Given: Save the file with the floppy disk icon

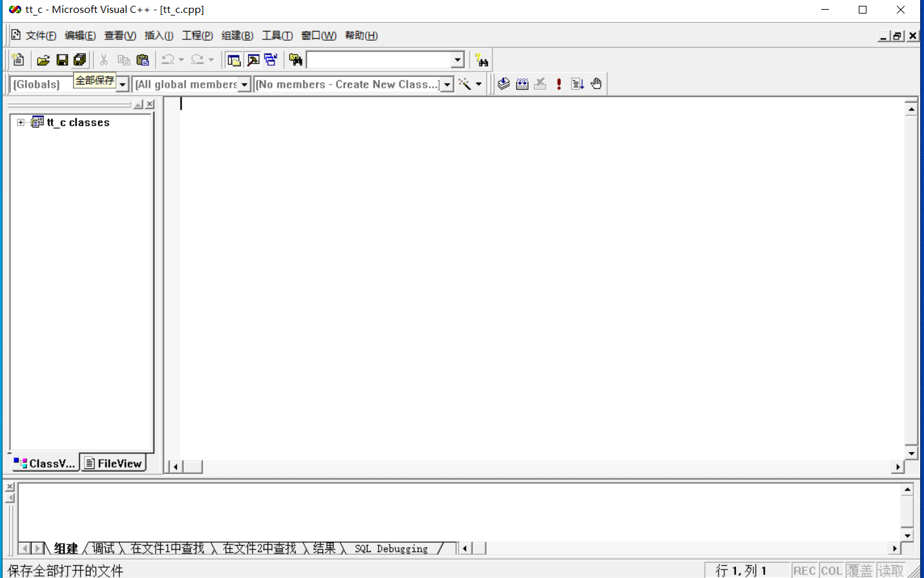Looking at the screenshot, I should [62, 60].
